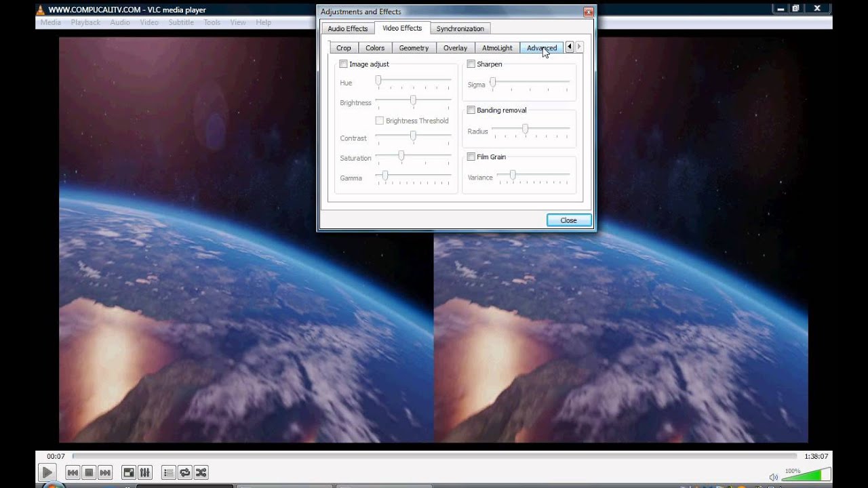Click the video seek bar
Viewport: 868px width, 488px height.
click(435, 456)
